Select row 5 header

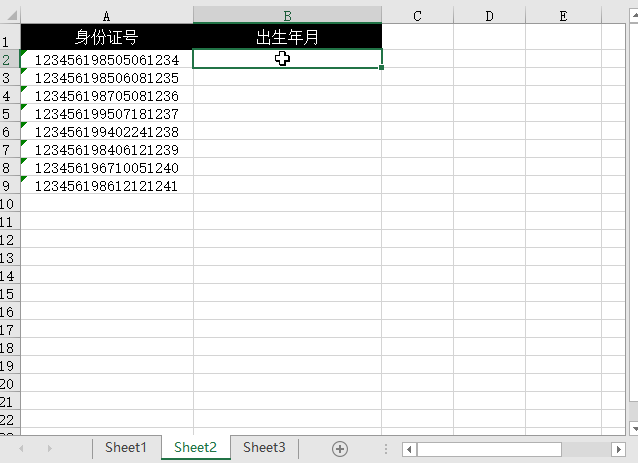10,113
